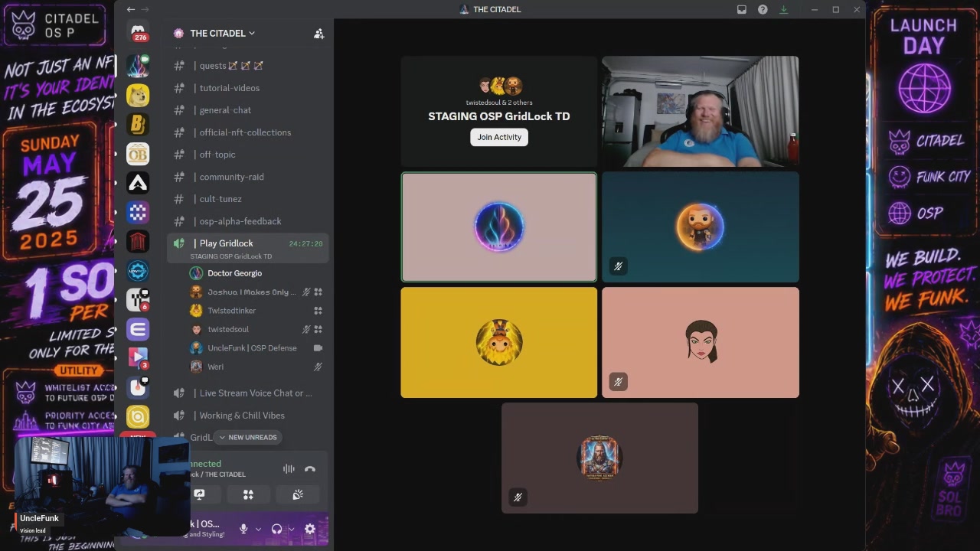Viewport: 980px width, 551px height.
Task: Click the invite members icon
Action: [318, 34]
